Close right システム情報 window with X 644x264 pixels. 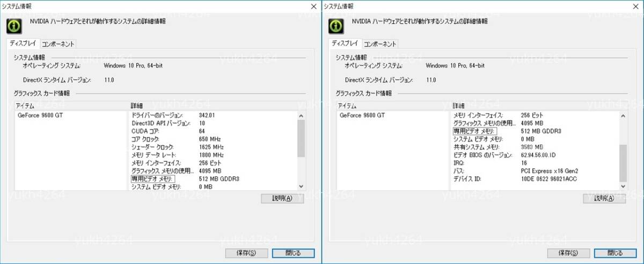click(x=635, y=5)
